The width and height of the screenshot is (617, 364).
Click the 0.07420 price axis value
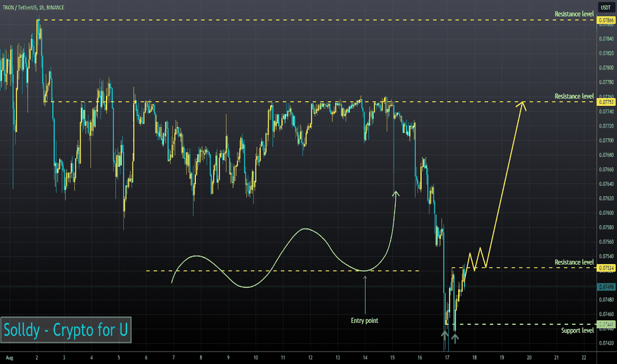pos(606,343)
